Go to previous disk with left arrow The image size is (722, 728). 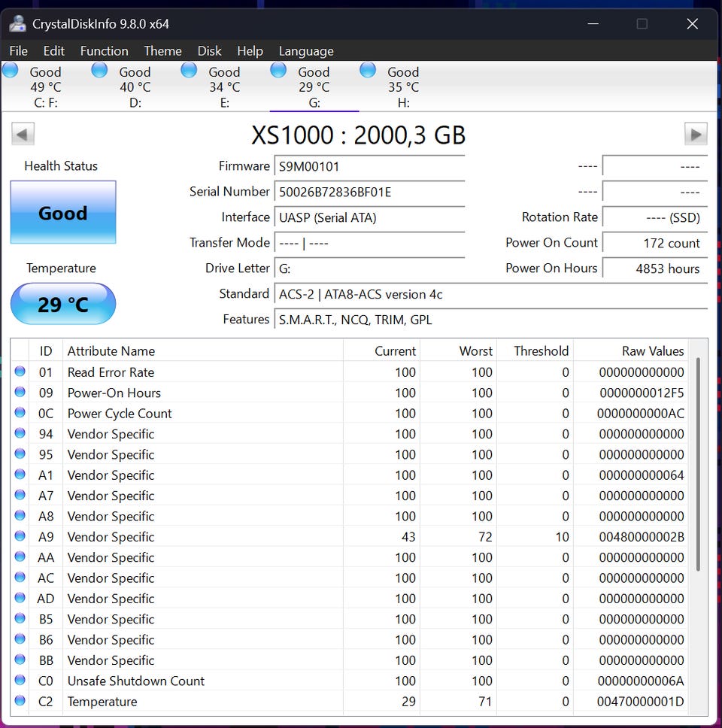coord(23,134)
